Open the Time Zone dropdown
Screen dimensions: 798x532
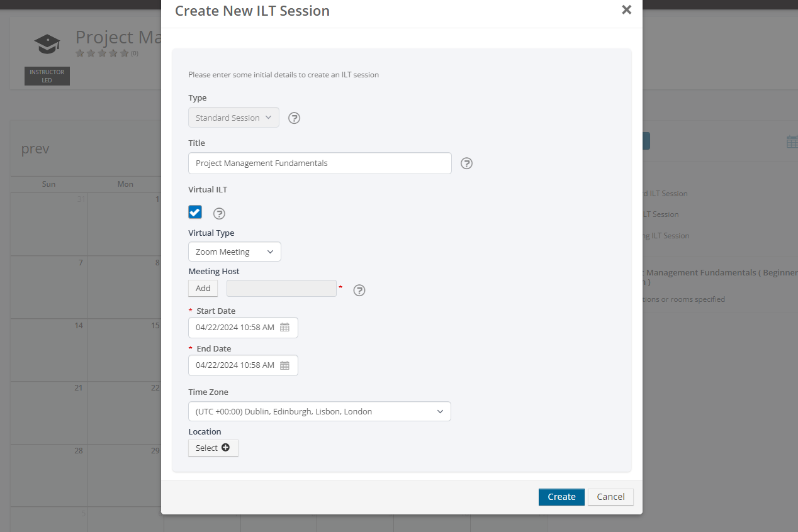click(x=319, y=411)
